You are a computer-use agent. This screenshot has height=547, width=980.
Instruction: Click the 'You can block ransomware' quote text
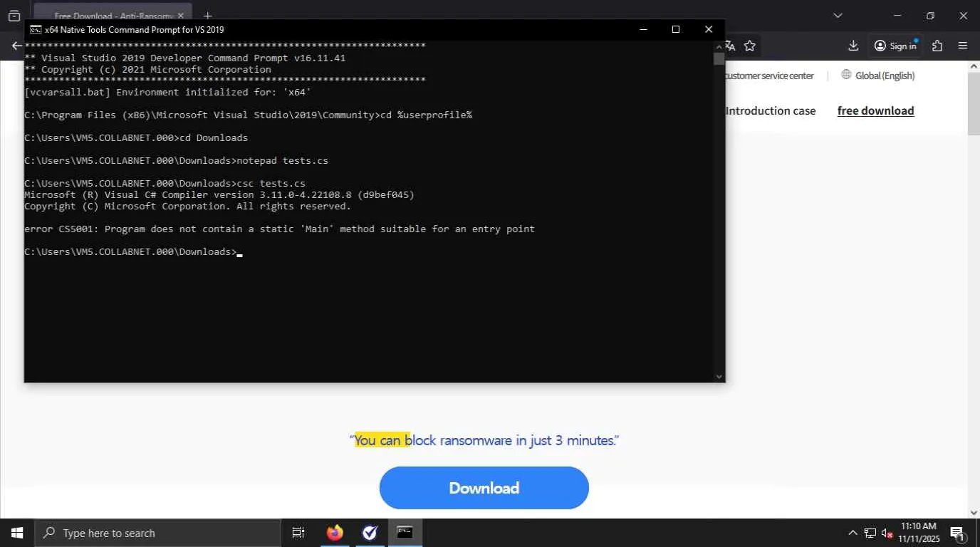[x=484, y=440]
